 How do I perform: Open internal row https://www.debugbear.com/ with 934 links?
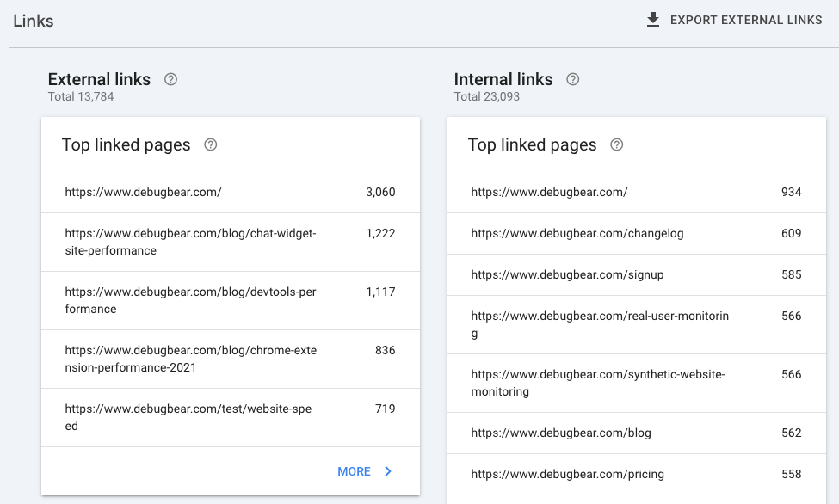[637, 192]
